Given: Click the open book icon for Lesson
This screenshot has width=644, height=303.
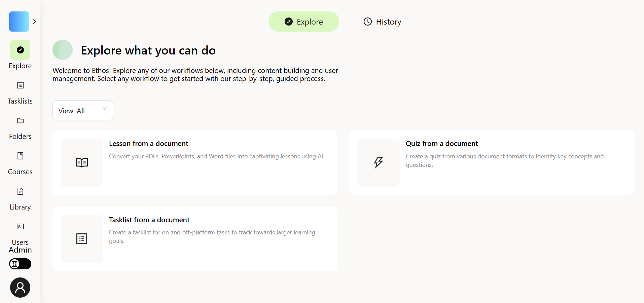Looking at the screenshot, I should coord(82,162).
